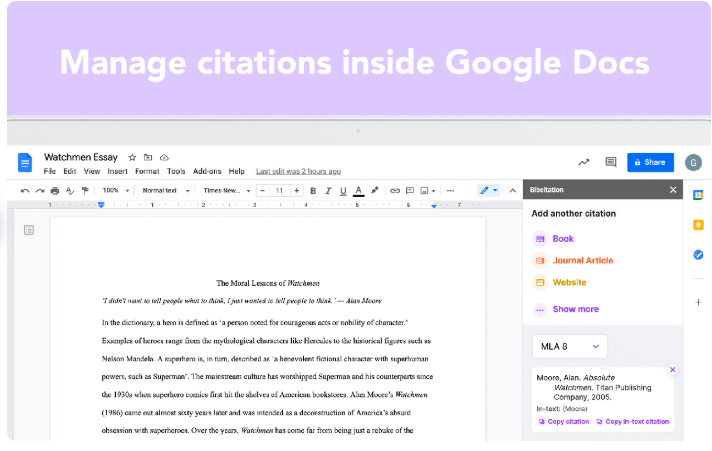Open the last edit history link
Screen dimensions: 712x451
[298, 171]
